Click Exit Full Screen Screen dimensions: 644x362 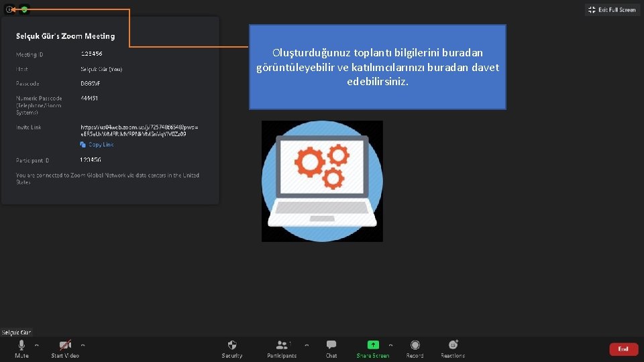tap(612, 9)
